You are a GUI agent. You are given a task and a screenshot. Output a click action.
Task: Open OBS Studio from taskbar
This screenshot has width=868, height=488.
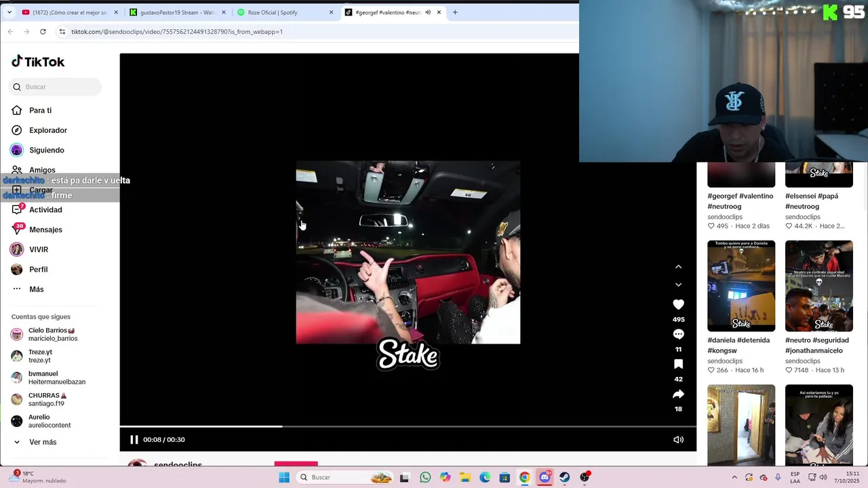(585, 477)
